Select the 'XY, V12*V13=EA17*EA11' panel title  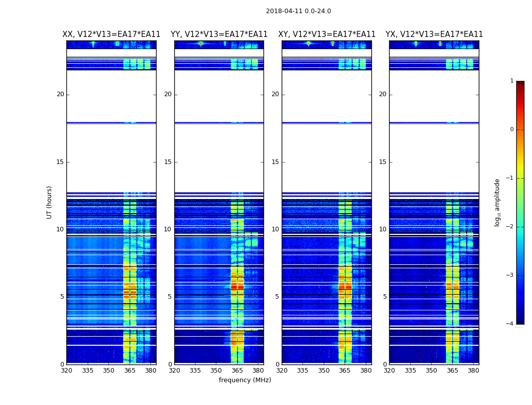[x=327, y=34]
